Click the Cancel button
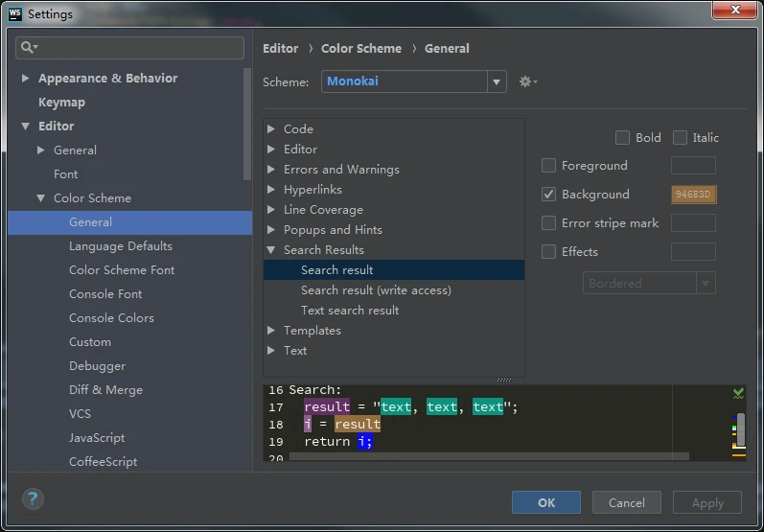 coord(626,502)
